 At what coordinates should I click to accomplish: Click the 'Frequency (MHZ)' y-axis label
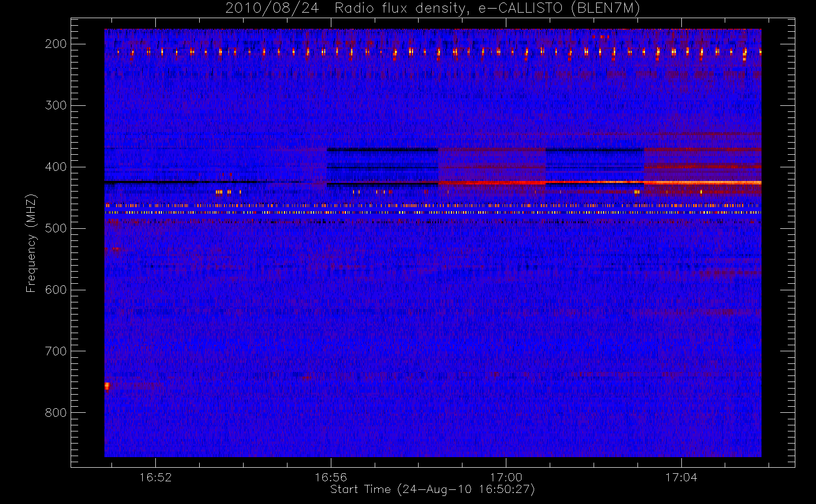click(31, 243)
